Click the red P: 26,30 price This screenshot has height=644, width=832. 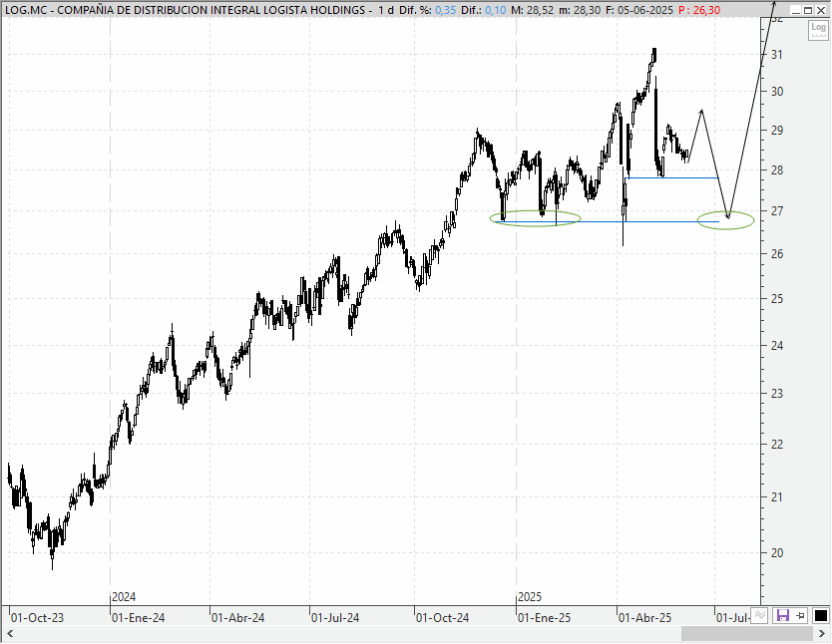coord(700,10)
